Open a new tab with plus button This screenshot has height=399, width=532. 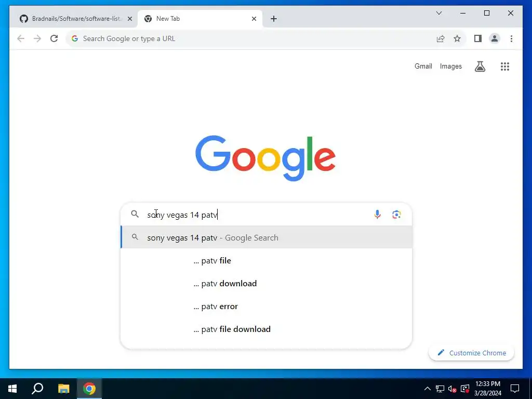coord(274,19)
